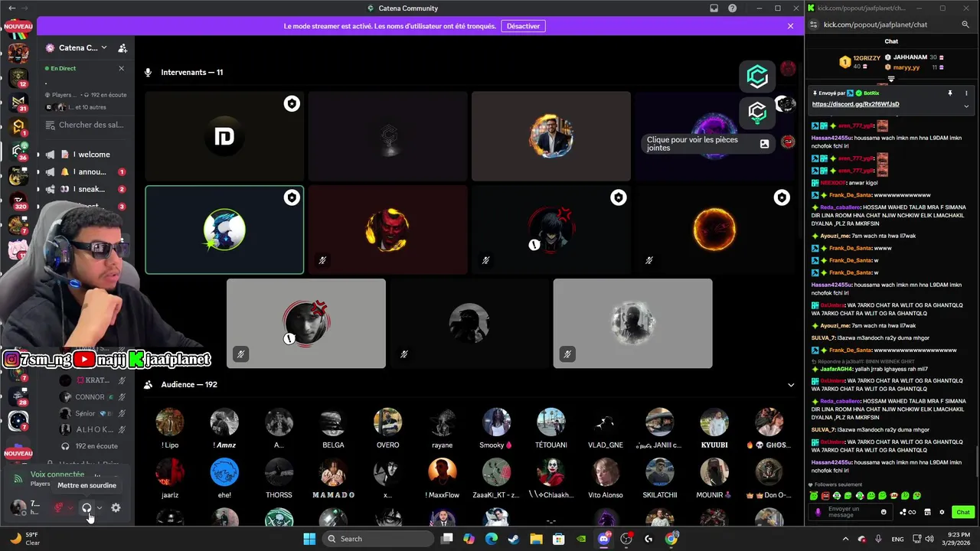Screen dimensions: 980x551
Task: Open Microsoft Edge from the taskbar
Action: tap(492, 539)
